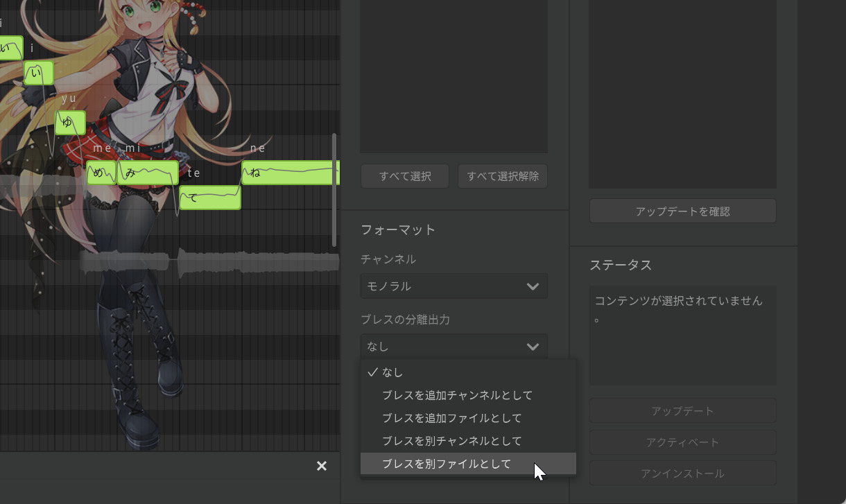Click the 'te' phoneme label above て
The height and width of the screenshot is (504, 846).
point(193,173)
